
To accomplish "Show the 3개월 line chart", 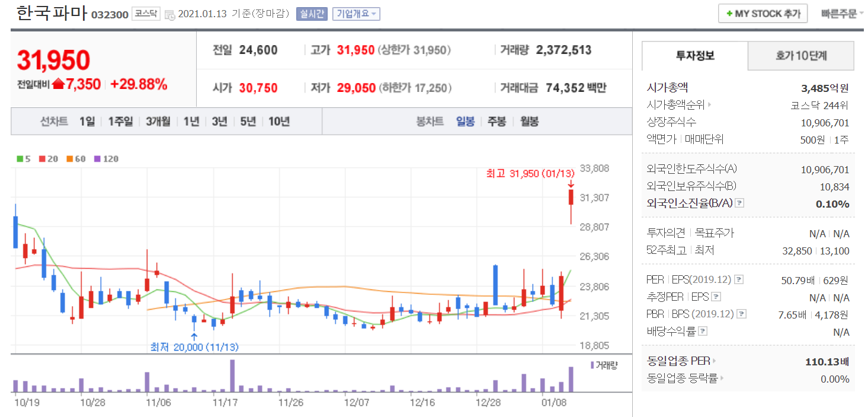I will point(158,122).
